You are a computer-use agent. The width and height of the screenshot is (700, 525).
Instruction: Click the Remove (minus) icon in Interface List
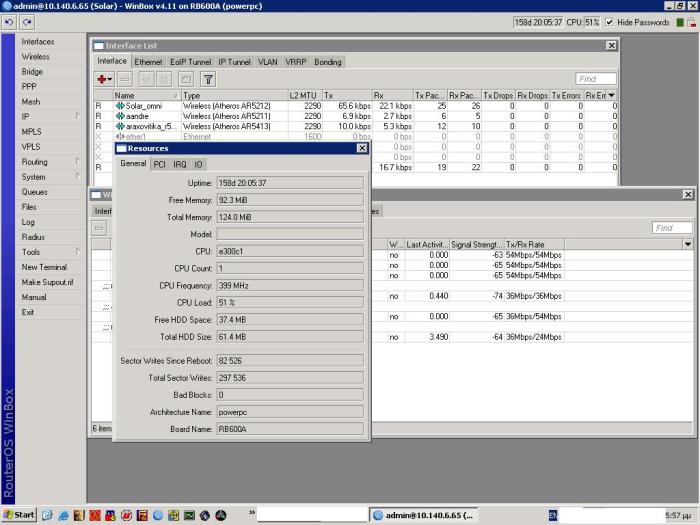click(125, 79)
